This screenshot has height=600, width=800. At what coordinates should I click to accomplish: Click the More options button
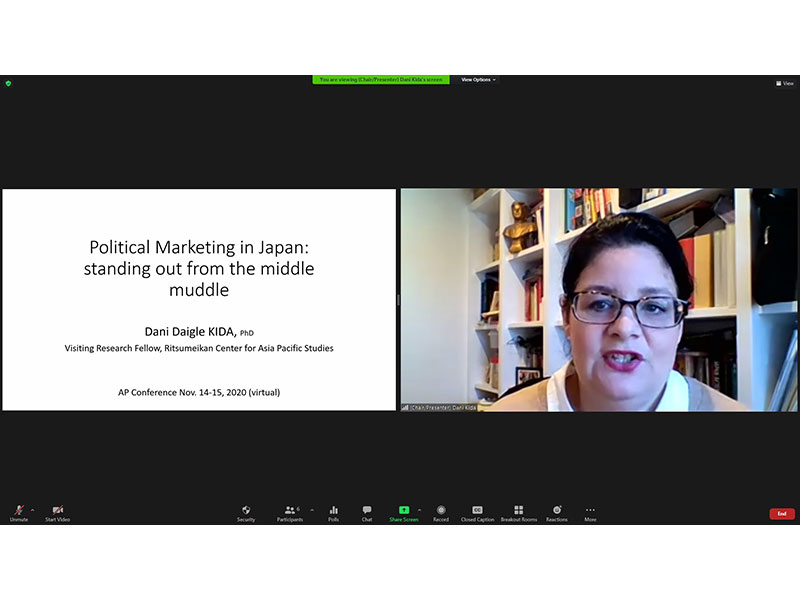point(590,512)
